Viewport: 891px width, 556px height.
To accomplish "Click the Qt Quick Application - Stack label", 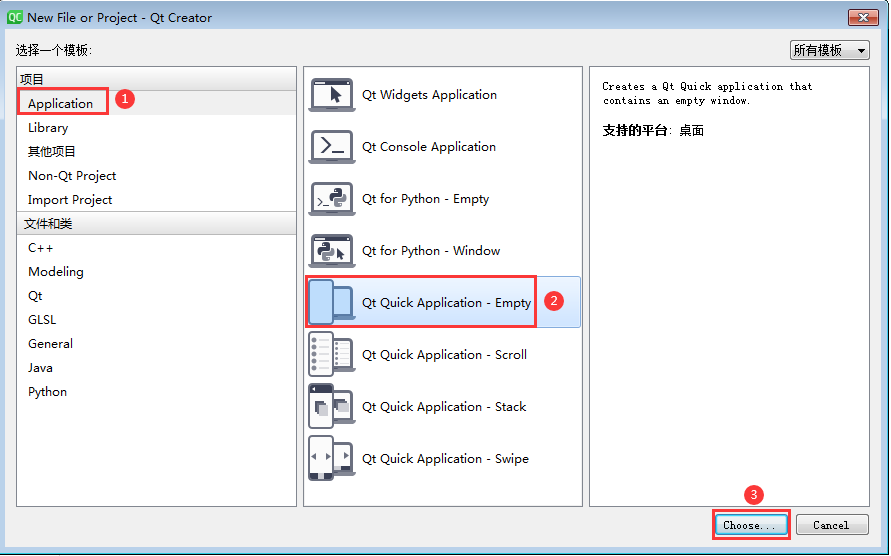I will [x=444, y=406].
